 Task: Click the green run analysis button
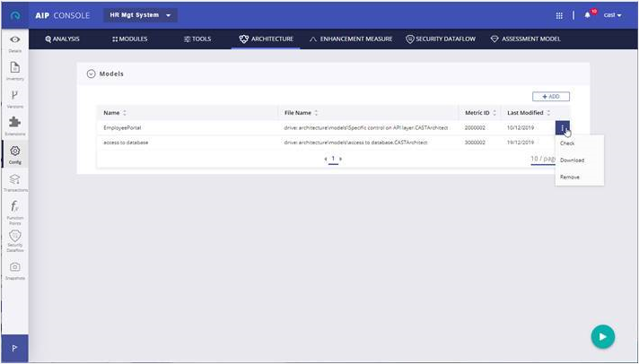pos(602,336)
